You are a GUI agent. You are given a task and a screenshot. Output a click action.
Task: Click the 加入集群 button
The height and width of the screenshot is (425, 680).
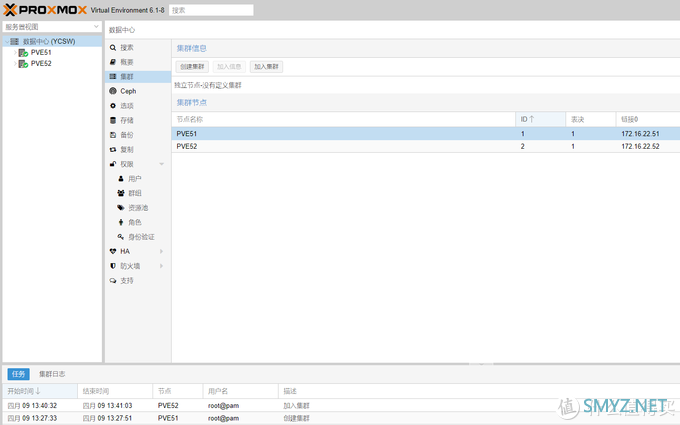coord(266,67)
